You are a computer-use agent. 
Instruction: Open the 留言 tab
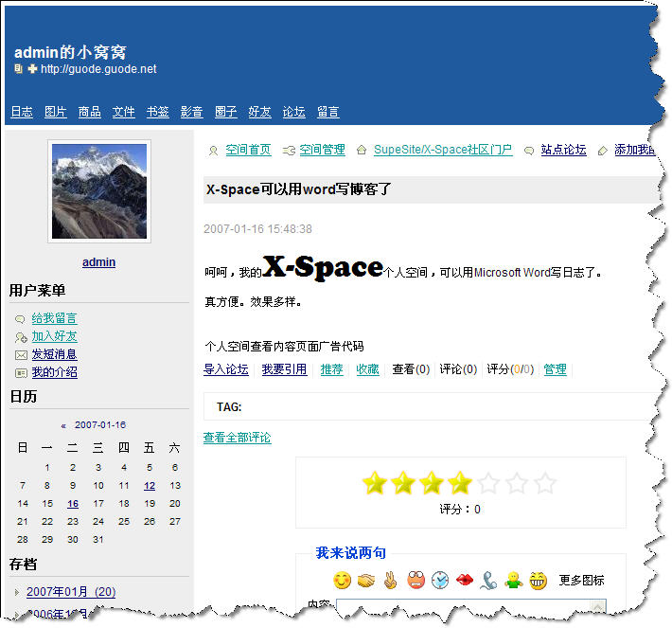[x=328, y=112]
